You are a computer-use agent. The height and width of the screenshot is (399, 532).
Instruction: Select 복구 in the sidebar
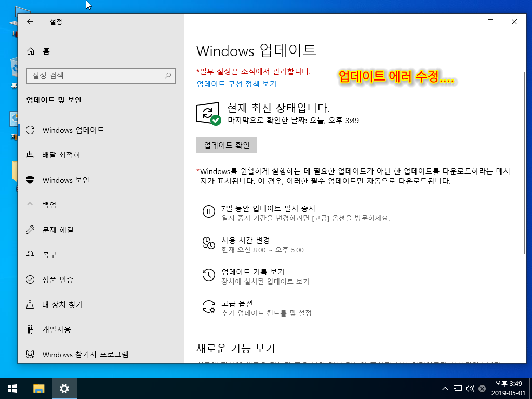(x=101, y=255)
